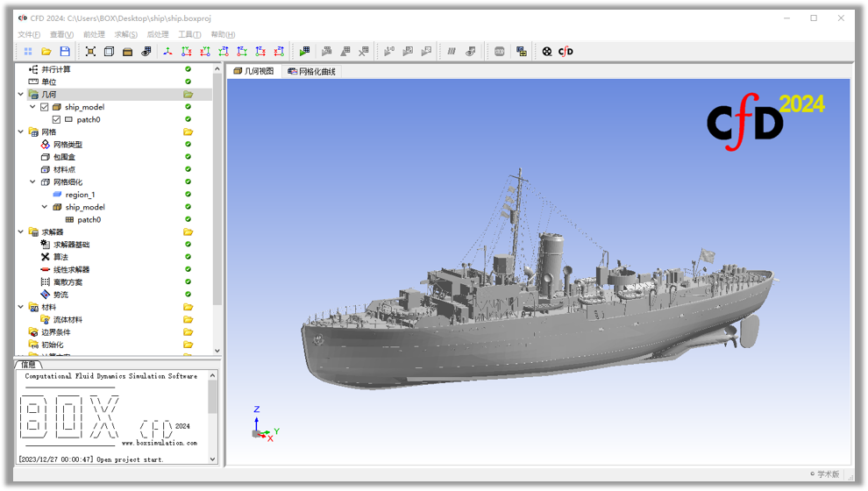Click the film reel animation icon
868x491 pixels.
click(547, 52)
